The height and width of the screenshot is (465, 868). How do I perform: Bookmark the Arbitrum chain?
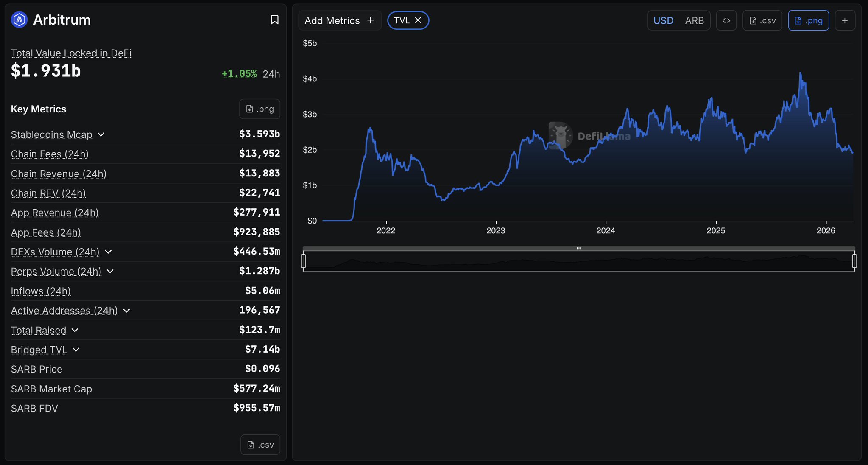point(274,20)
